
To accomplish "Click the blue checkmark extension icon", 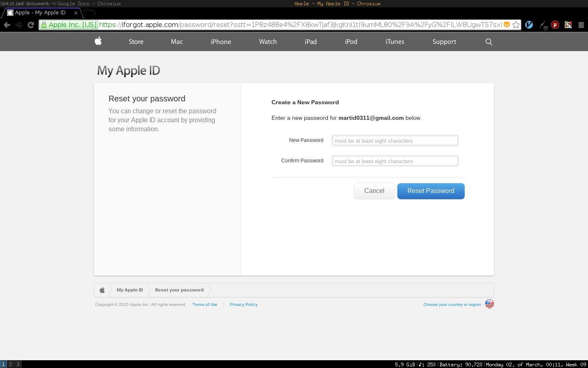I will click(529, 25).
